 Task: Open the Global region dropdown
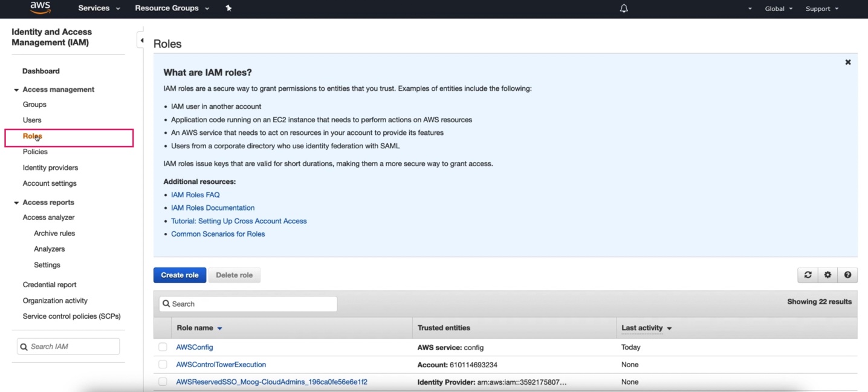click(779, 8)
